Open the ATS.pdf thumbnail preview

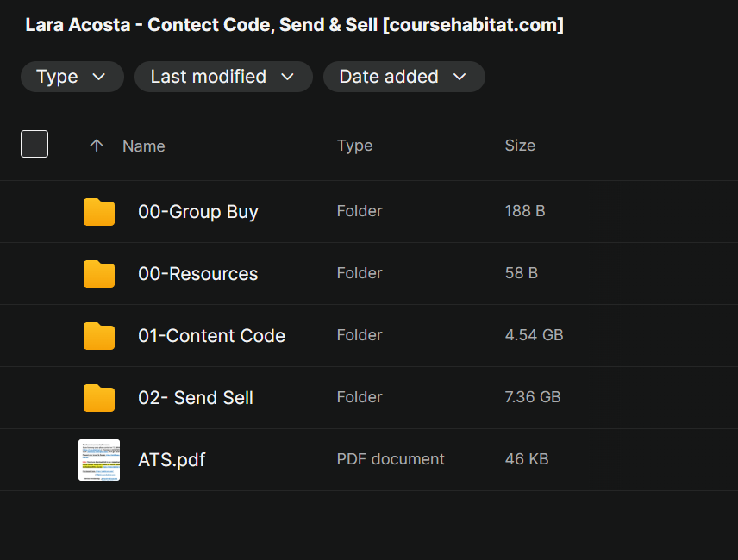point(99,460)
